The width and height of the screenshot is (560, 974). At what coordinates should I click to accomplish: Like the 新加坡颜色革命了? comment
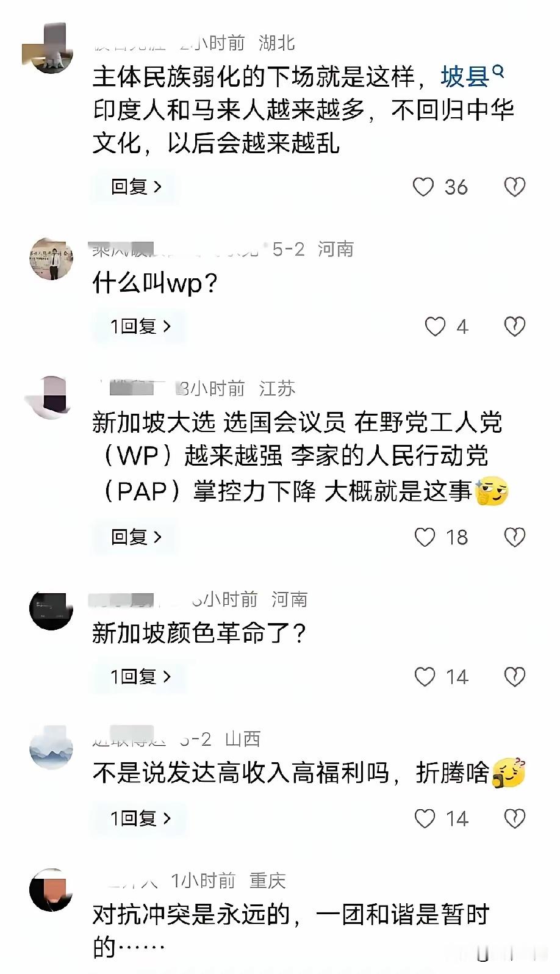(425, 677)
